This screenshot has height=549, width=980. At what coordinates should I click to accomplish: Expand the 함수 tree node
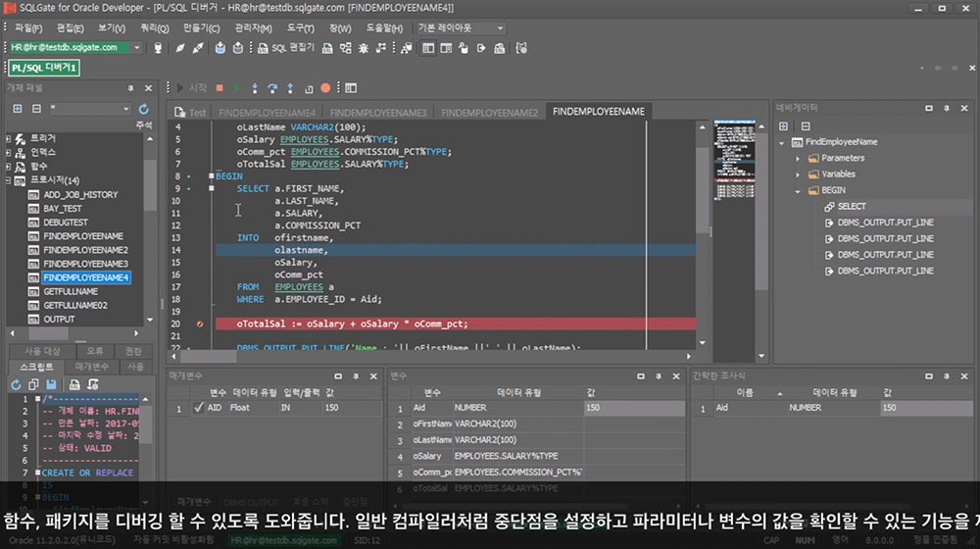coord(8,167)
